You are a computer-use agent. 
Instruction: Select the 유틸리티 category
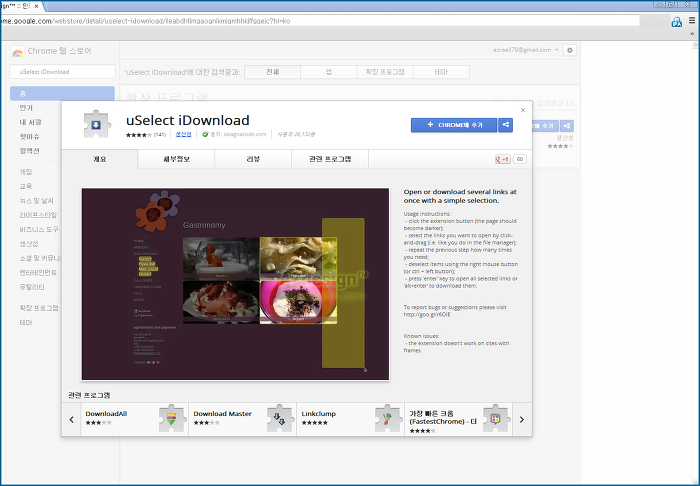32,287
